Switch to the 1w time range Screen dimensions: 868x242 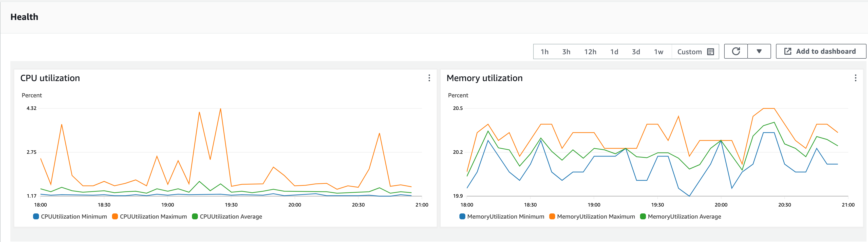(x=659, y=52)
